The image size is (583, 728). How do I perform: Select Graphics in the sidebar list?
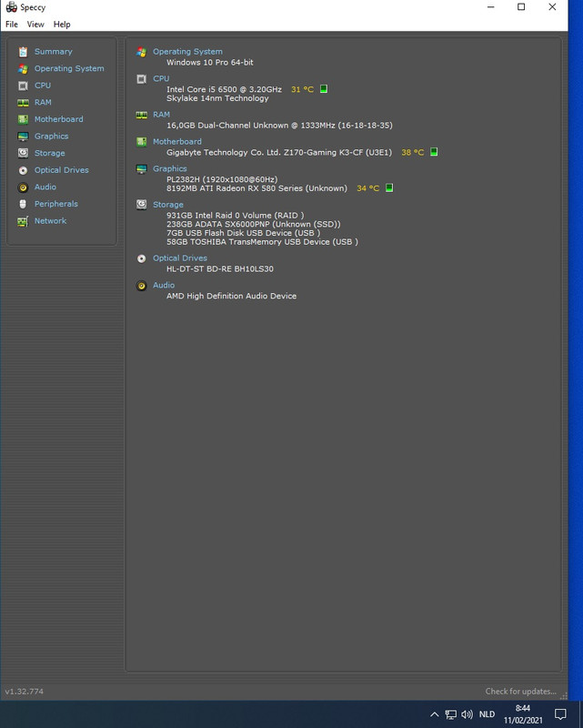52,136
